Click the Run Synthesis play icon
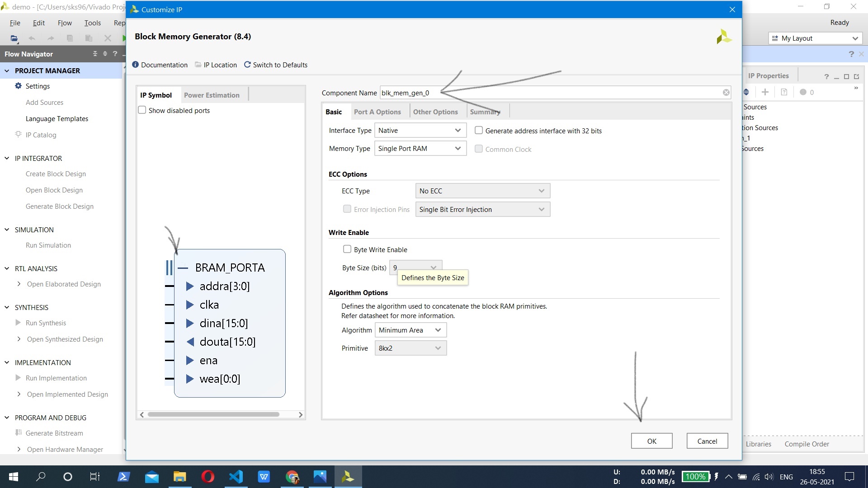 (x=18, y=323)
